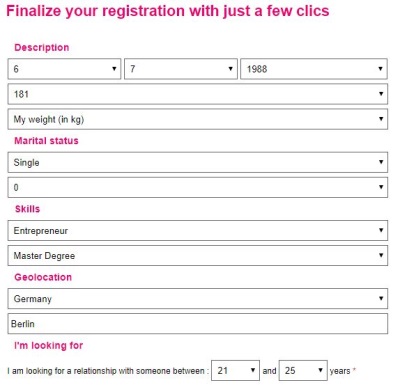
Task: Open the birth month dropdown showing 7
Action: click(x=181, y=69)
